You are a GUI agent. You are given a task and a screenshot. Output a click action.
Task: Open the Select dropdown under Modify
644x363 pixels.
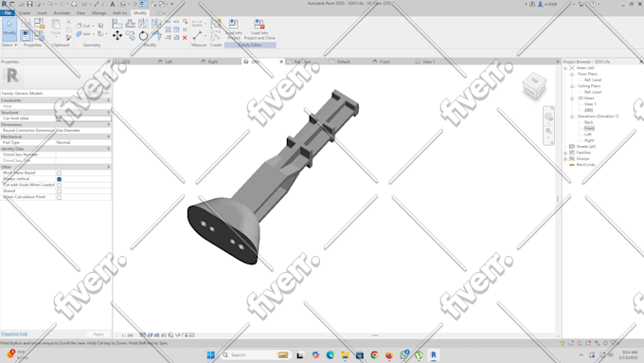pyautogui.click(x=9, y=45)
